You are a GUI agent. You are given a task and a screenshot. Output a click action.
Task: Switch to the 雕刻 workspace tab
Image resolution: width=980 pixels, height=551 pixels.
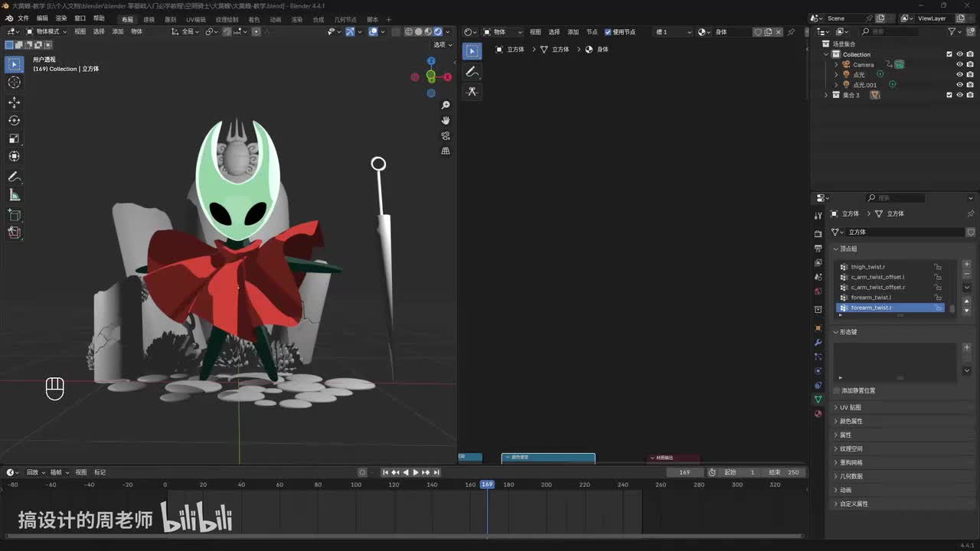(170, 19)
